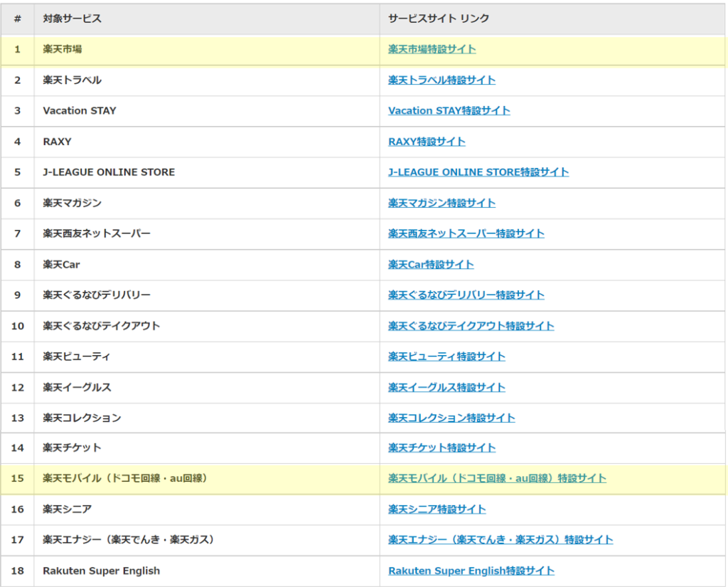Select the サービスサイト リンク column header
This screenshot has width=728, height=587.
tap(552, 19)
